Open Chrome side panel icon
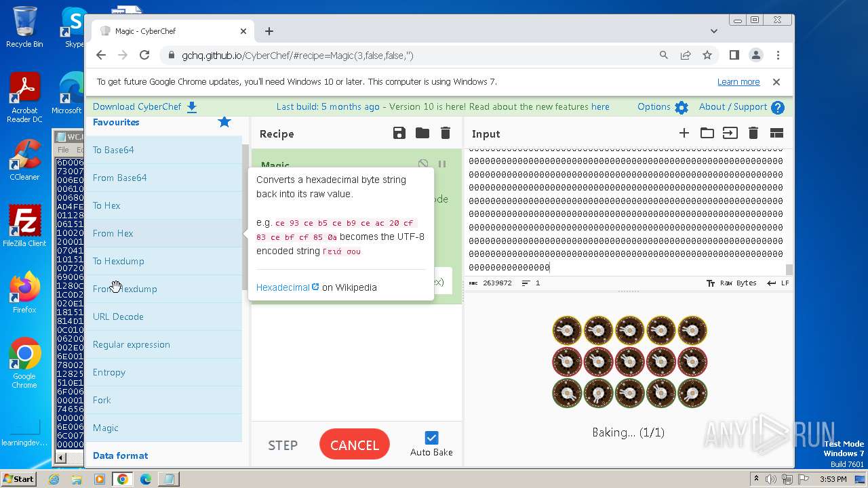868x488 pixels. 734,56
